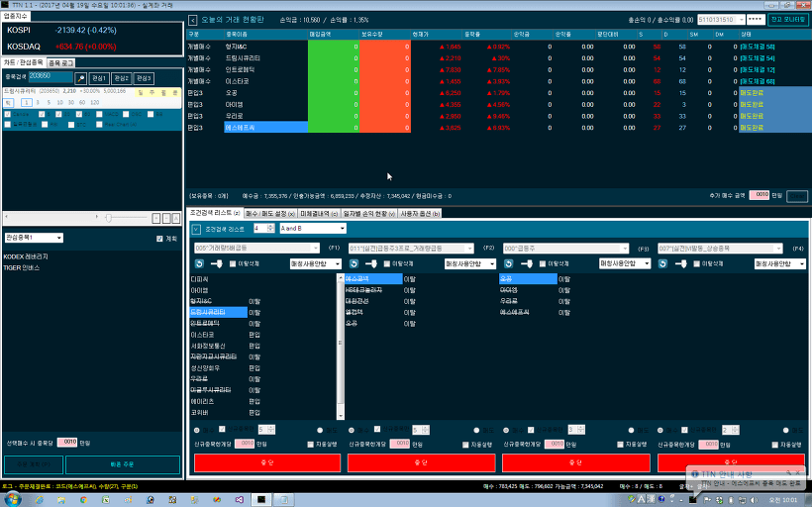Toggle the Candle chart checkbox
812x507 pixels.
click(x=7, y=114)
